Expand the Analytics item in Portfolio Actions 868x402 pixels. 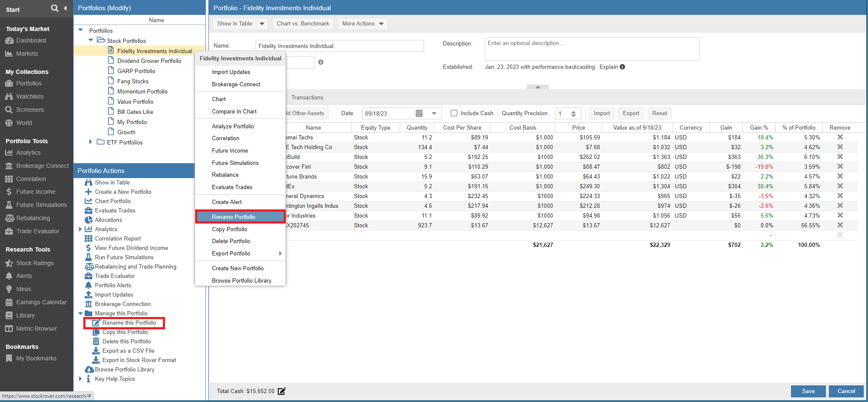click(80, 229)
